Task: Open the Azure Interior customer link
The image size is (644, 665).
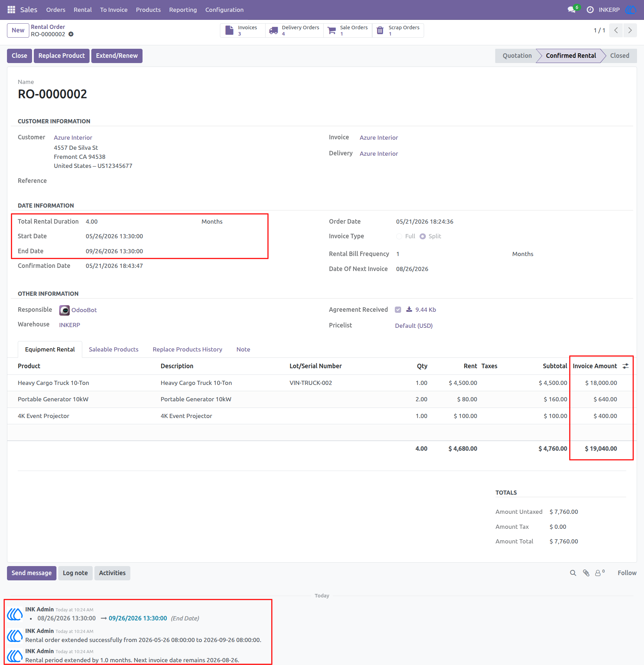Action: 73,138
